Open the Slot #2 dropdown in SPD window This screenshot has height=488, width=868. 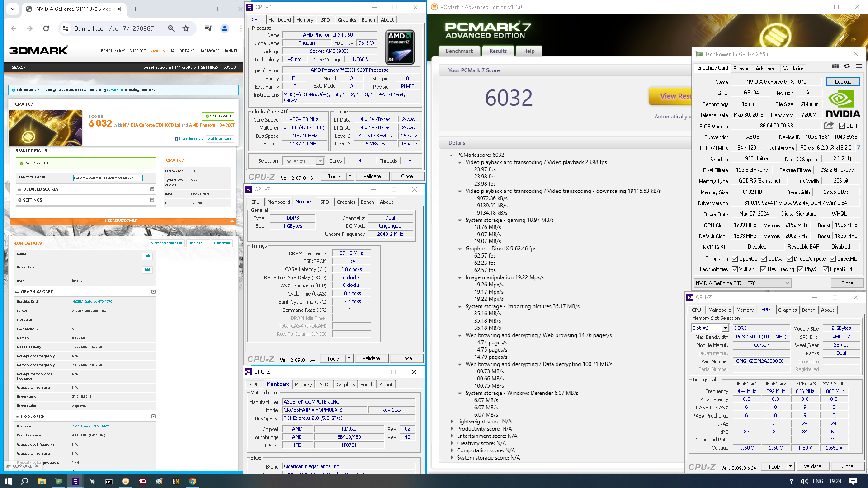click(710, 328)
